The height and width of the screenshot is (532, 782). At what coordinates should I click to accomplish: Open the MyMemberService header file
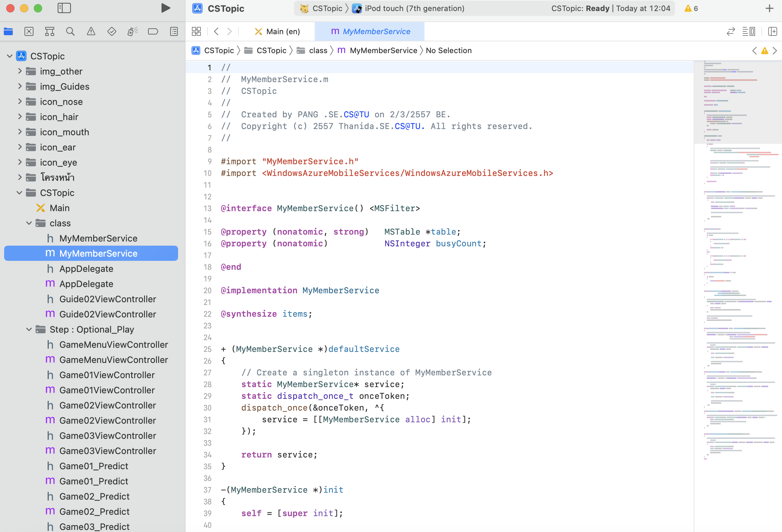click(x=92, y=238)
